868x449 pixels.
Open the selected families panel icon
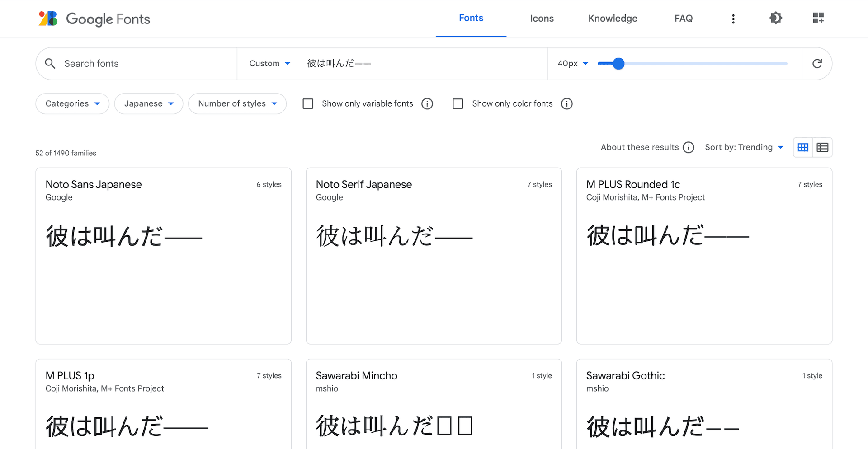click(818, 18)
